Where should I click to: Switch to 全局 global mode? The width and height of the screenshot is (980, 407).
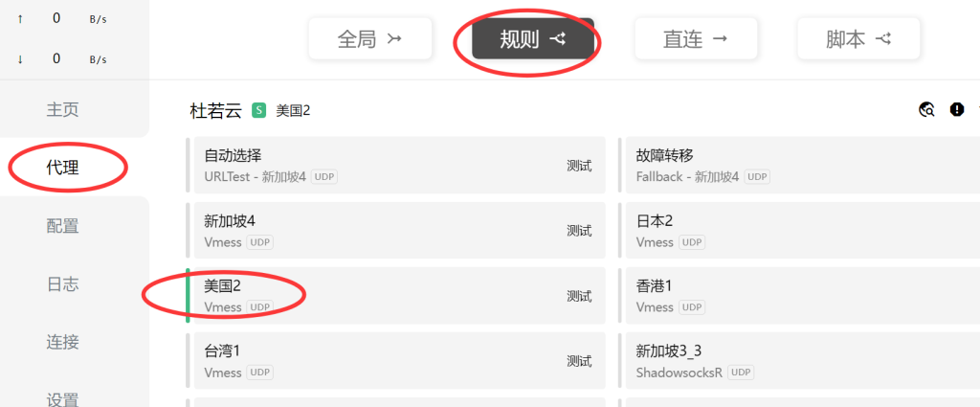(x=370, y=38)
